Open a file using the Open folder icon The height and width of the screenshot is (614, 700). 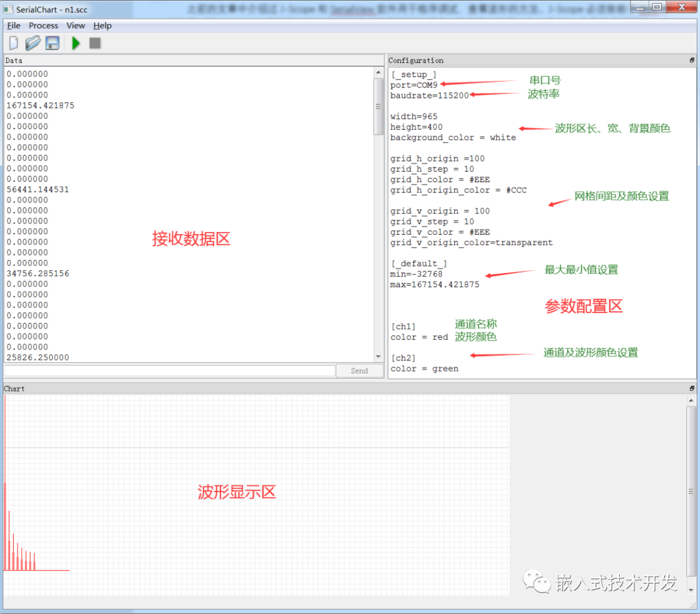pyautogui.click(x=33, y=43)
